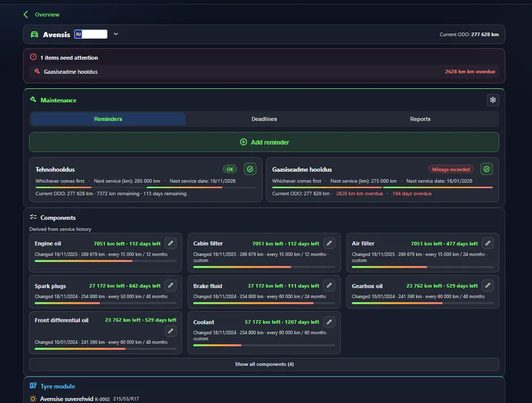Click 'Next service date: 19/11/2026' text
This screenshot has height=403, width=532.
pyautogui.click(x=203, y=181)
